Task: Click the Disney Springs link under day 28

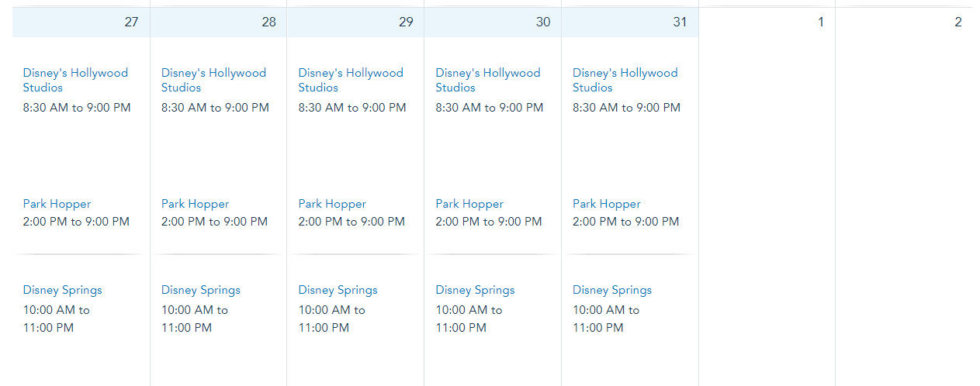Action: click(201, 290)
